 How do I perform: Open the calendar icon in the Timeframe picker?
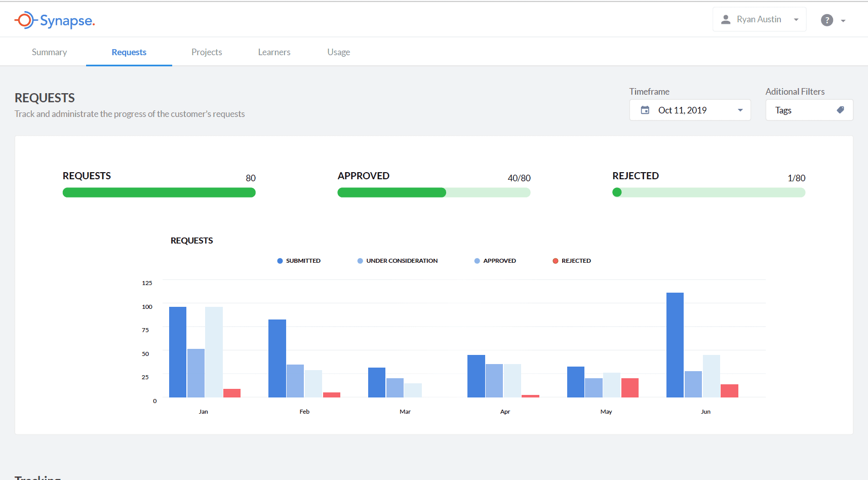coord(645,110)
